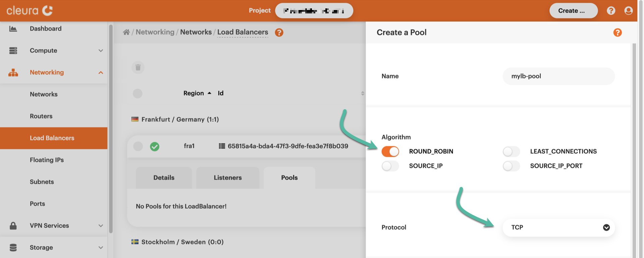Click help icon in Create a Pool header
This screenshot has width=644, height=258.
[x=617, y=33]
